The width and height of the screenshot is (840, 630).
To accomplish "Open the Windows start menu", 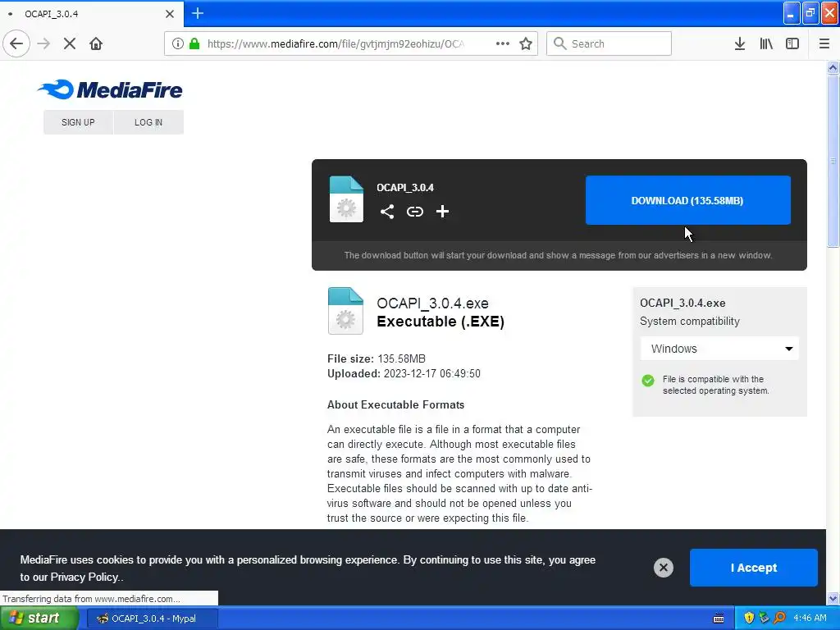I will (39, 619).
